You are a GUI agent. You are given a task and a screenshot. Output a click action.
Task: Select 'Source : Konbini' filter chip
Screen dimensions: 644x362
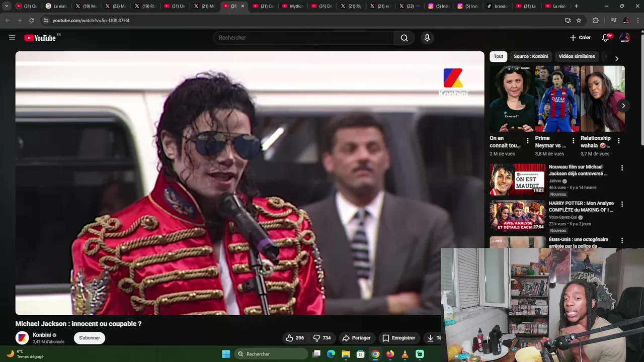click(531, 56)
